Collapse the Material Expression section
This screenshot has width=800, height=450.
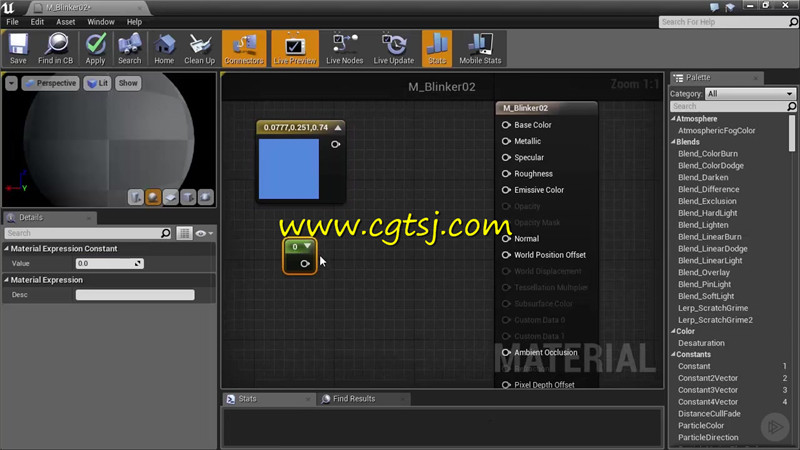coord(7,280)
